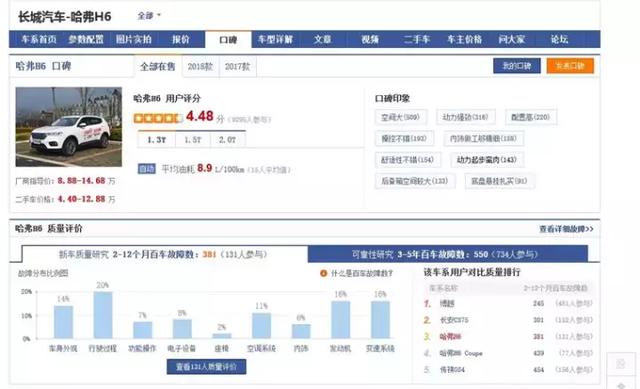Open the 车主价格 navigation item
Screen dimensions: 640x389
click(464, 39)
